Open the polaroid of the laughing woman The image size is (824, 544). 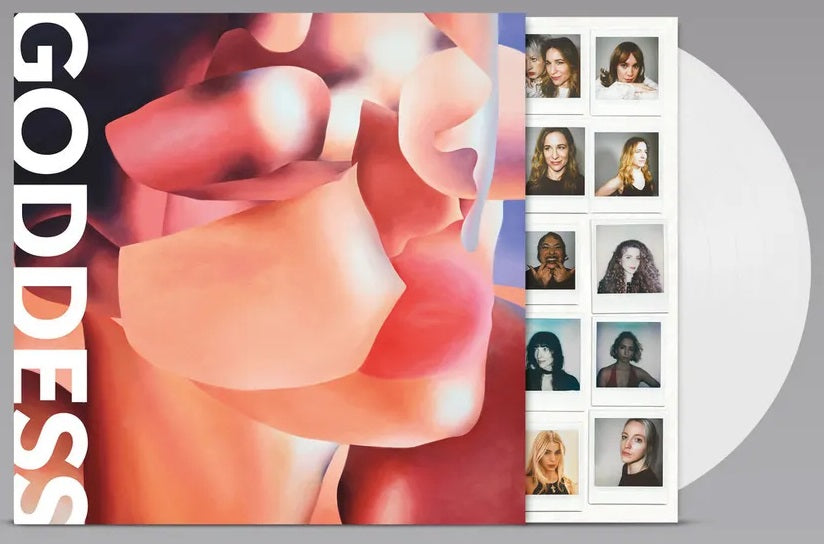click(551, 262)
